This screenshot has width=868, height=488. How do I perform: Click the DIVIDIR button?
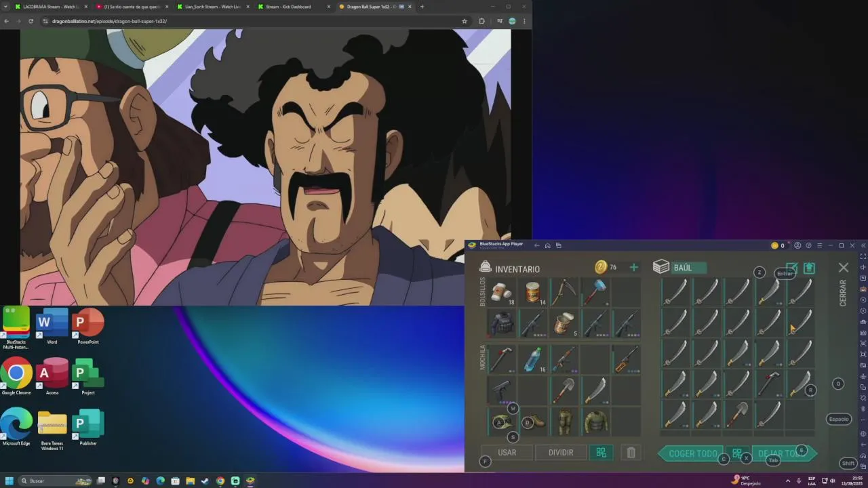[x=561, y=453]
